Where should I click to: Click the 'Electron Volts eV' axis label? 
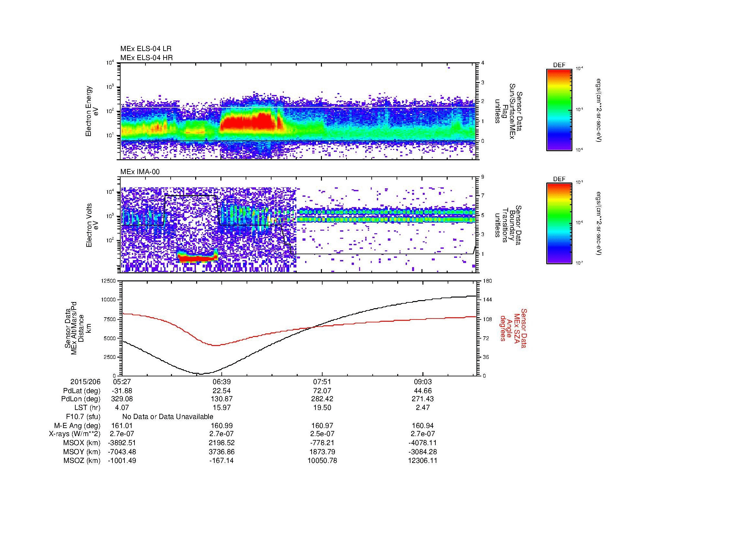pyautogui.click(x=92, y=225)
